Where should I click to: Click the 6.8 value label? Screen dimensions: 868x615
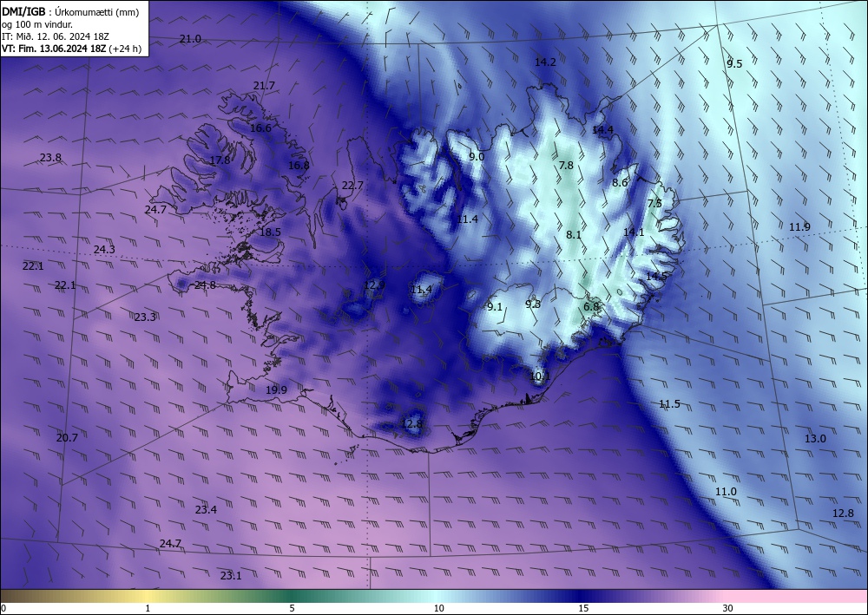point(592,307)
